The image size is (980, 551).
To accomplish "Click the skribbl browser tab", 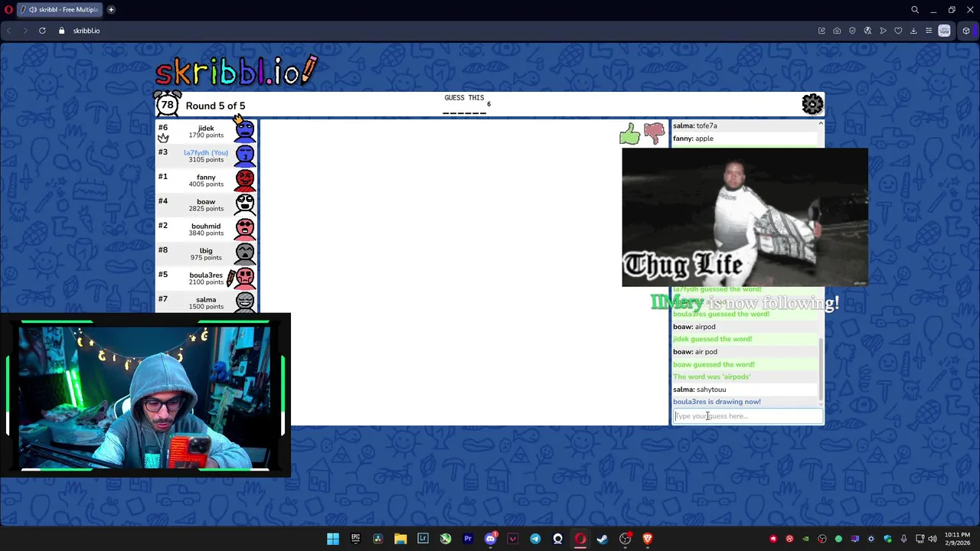I will (x=58, y=10).
